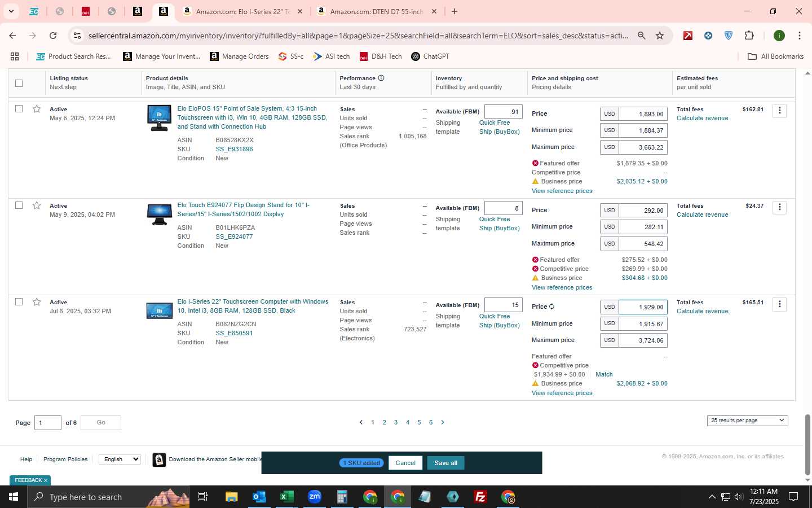Click the magnifier zoom icon in the address bar
This screenshot has width=812, height=508.
641,36
